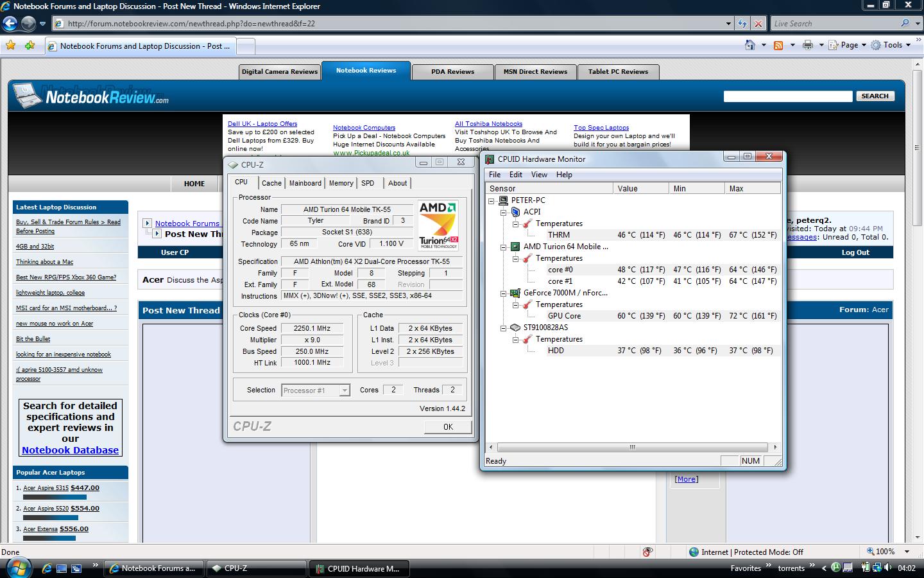Open the zoom level dropdown arrow at 100%
The width and height of the screenshot is (924, 578).
(907, 552)
